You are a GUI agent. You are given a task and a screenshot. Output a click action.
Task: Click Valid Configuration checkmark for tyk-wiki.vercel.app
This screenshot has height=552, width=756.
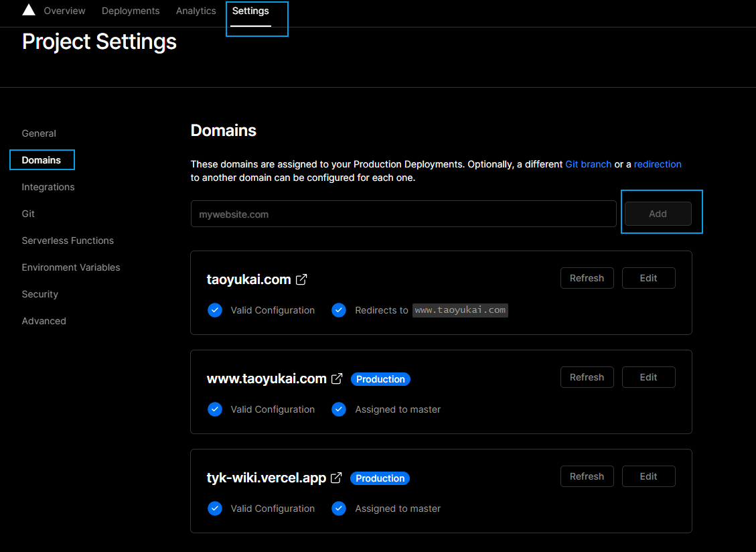(x=215, y=508)
